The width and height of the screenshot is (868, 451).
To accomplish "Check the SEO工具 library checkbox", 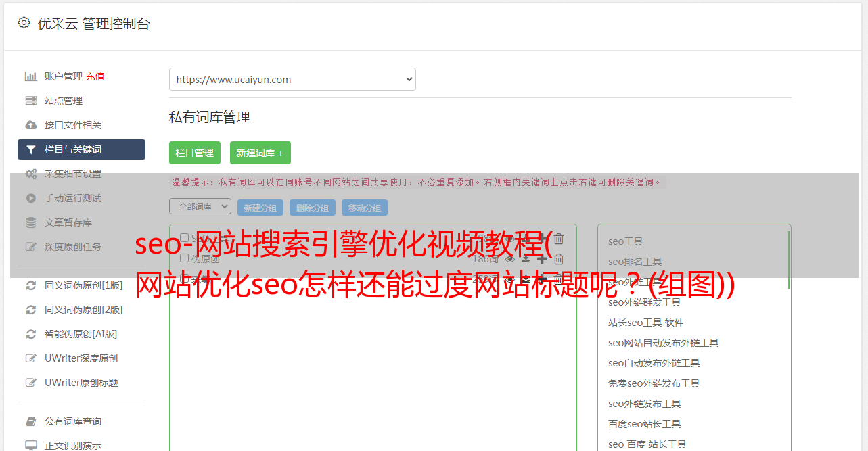I will tap(184, 238).
